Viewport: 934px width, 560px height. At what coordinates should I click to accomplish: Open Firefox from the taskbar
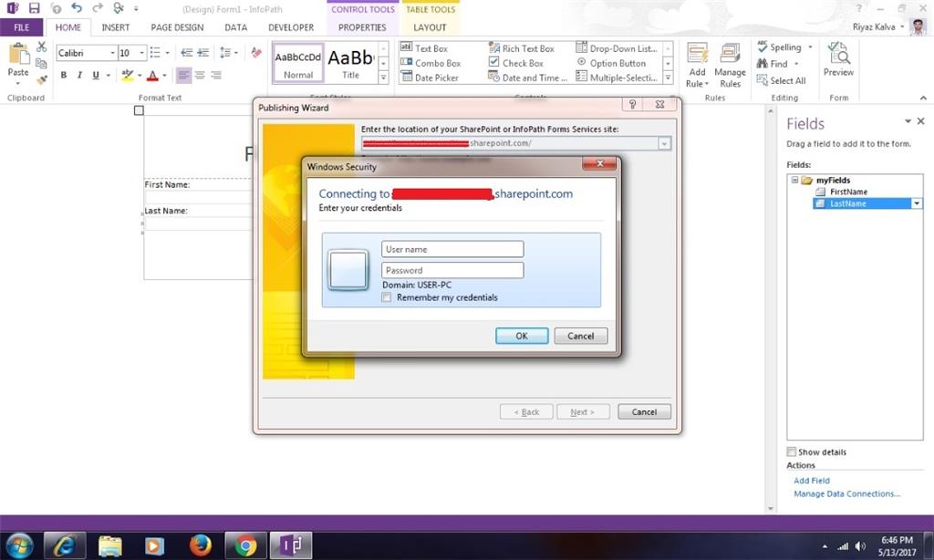[200, 545]
